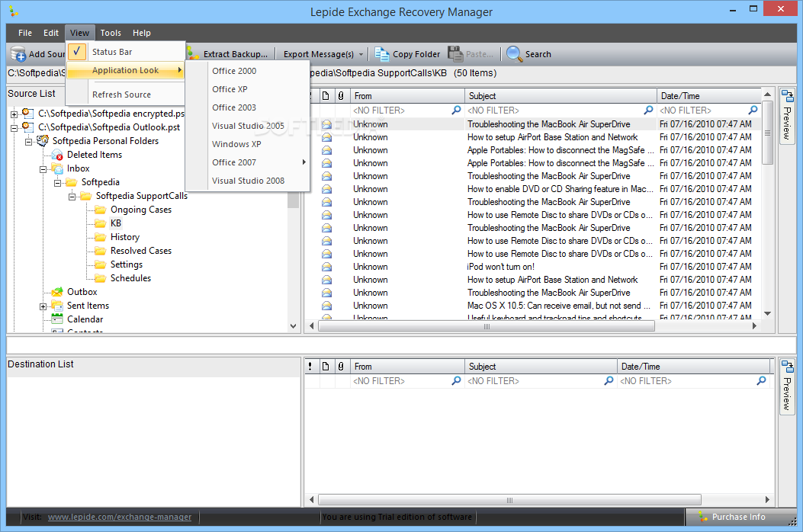Open the lepide.com/exchange-manager link

[119, 518]
